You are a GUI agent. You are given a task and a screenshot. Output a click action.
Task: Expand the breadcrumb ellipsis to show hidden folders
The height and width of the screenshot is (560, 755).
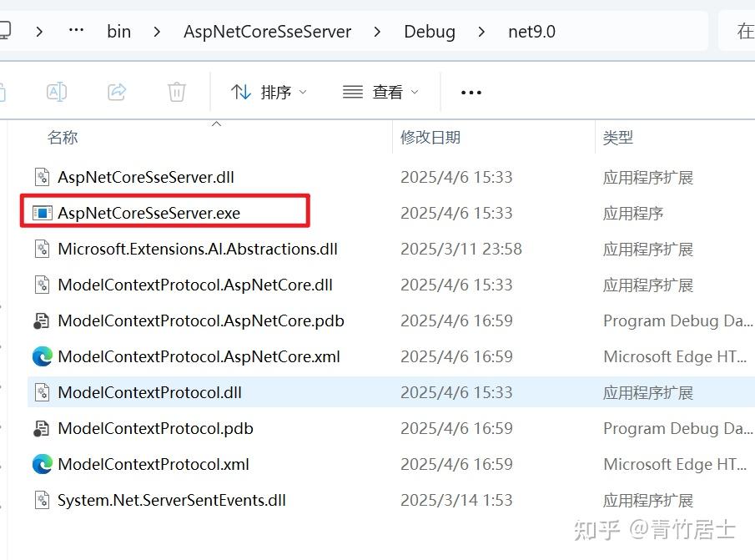click(x=76, y=31)
